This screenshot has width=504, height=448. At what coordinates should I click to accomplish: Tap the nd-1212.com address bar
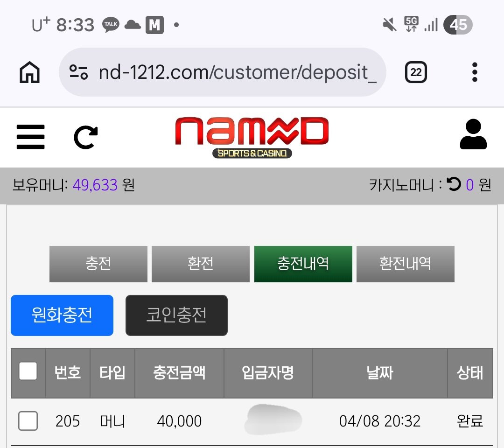(x=223, y=72)
